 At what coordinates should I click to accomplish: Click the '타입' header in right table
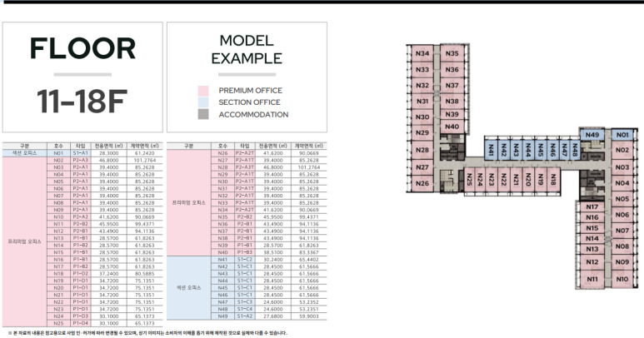pos(245,146)
